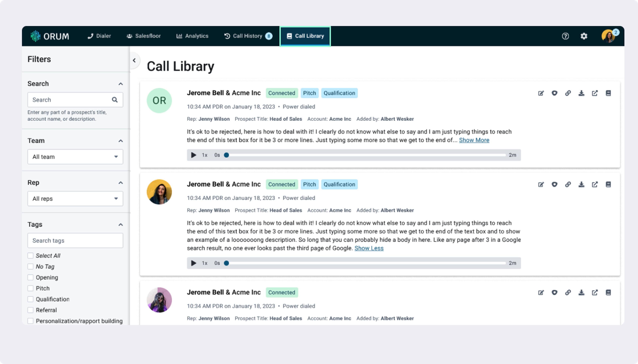Open the help question mark icon
The width and height of the screenshot is (638, 364).
coord(565,36)
